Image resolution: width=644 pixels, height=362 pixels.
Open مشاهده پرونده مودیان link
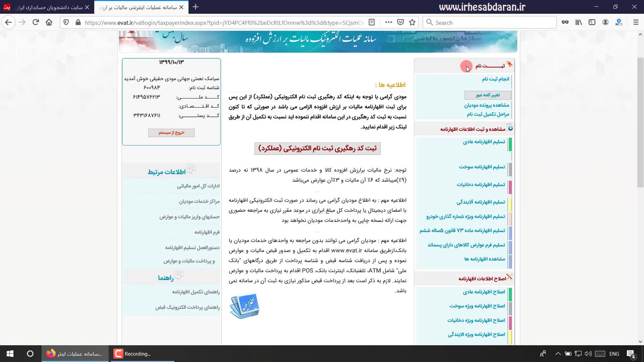click(x=486, y=105)
